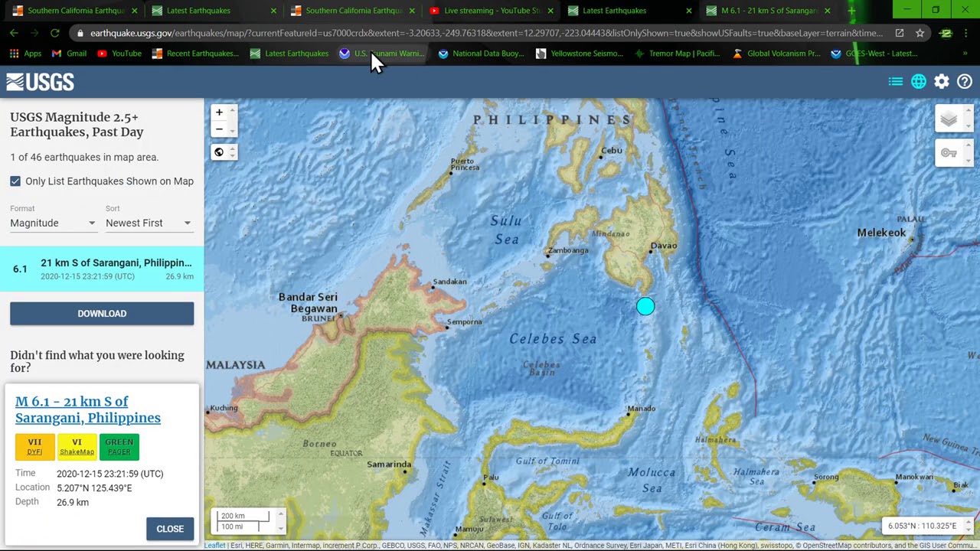980x551 pixels.
Task: Open the YouTube bookmark
Action: (x=119, y=54)
